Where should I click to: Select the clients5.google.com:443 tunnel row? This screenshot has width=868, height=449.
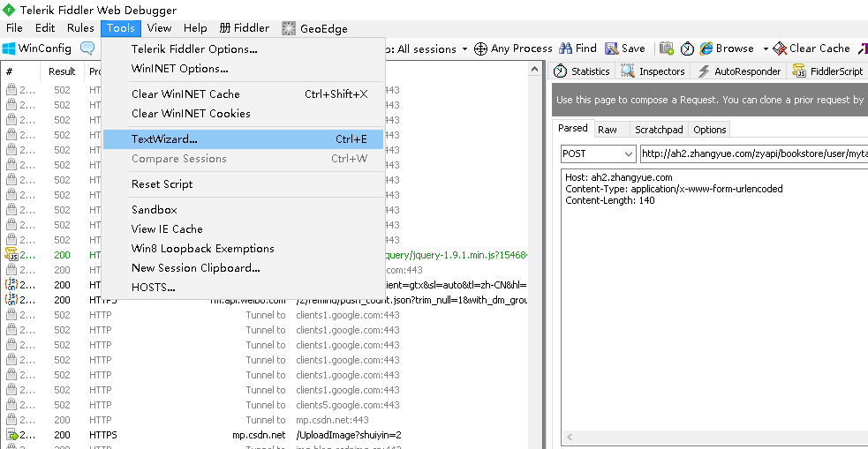[265, 405]
